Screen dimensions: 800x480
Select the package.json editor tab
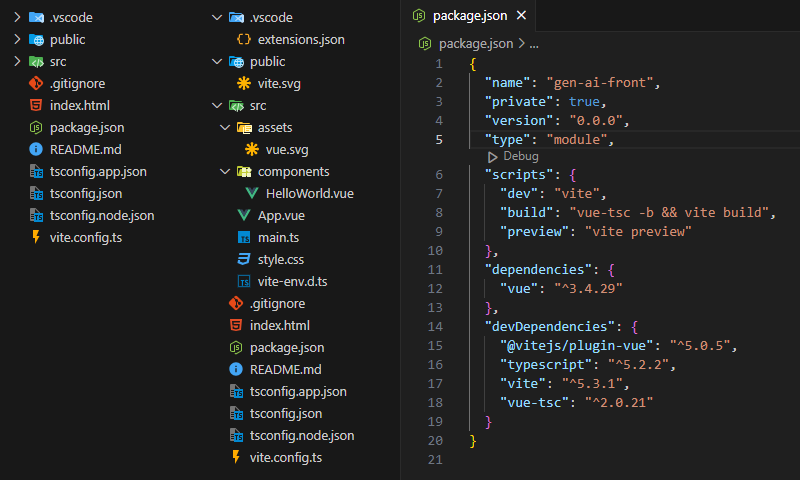pos(470,16)
